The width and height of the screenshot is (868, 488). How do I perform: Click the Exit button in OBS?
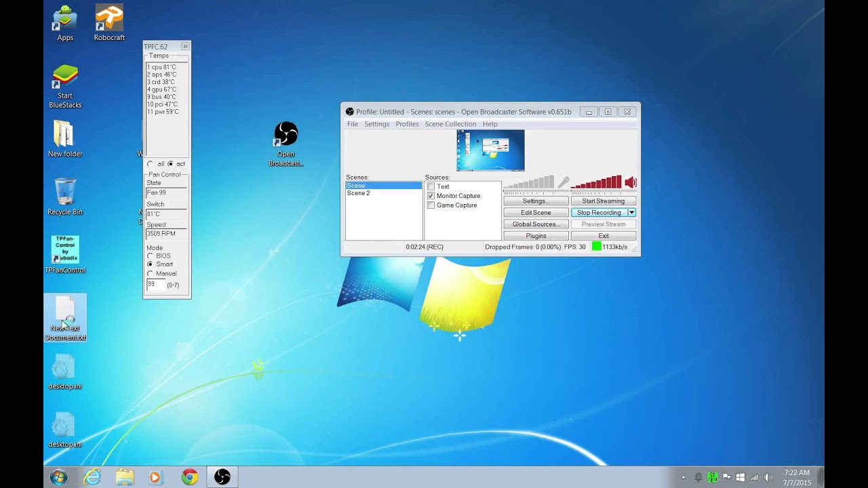pos(604,236)
